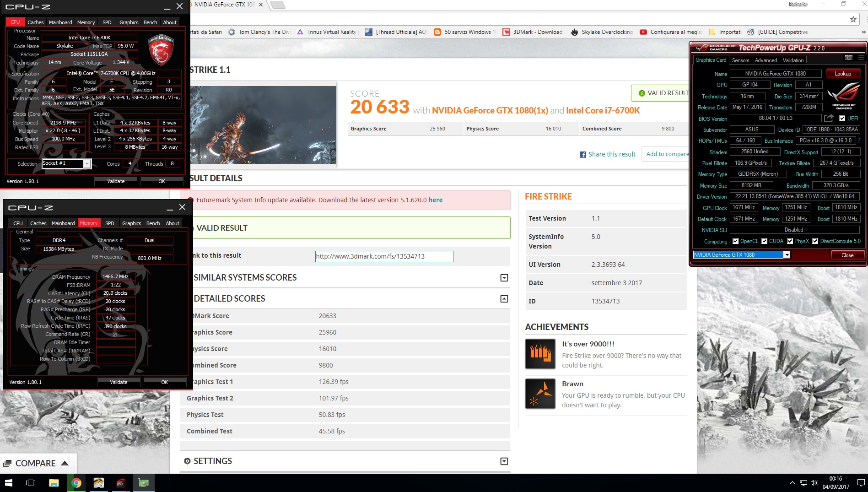Toggle the DirectCompute 5.0 checkbox

tap(815, 241)
